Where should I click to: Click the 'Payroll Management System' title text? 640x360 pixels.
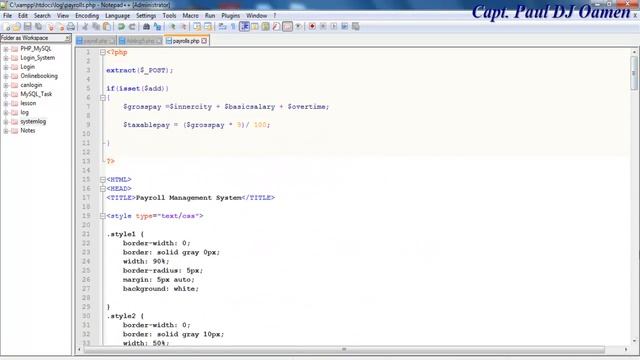pos(189,198)
